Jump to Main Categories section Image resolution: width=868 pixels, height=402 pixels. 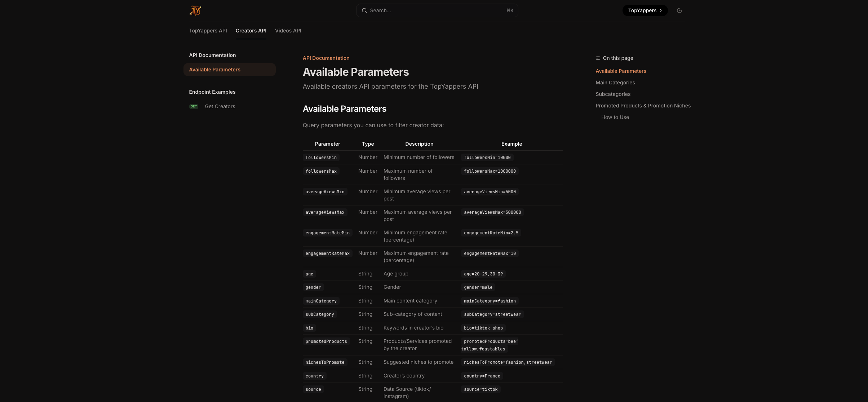[615, 83]
